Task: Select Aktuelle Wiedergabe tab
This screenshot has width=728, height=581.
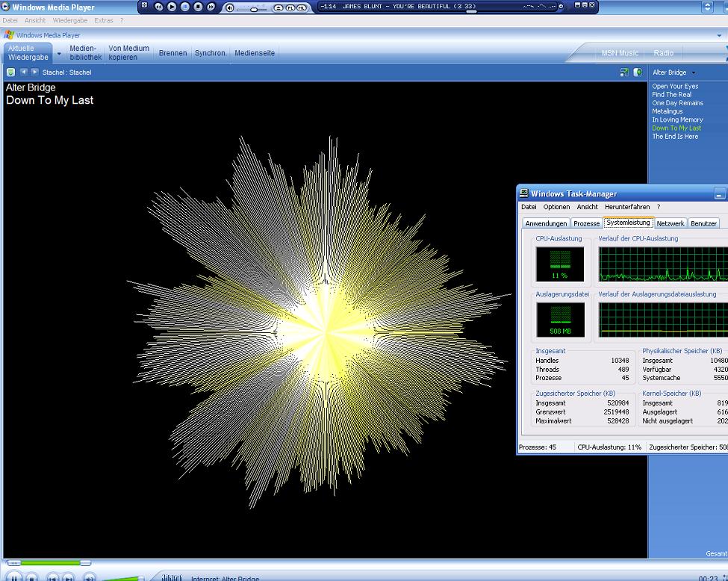Action: pyautogui.click(x=28, y=52)
